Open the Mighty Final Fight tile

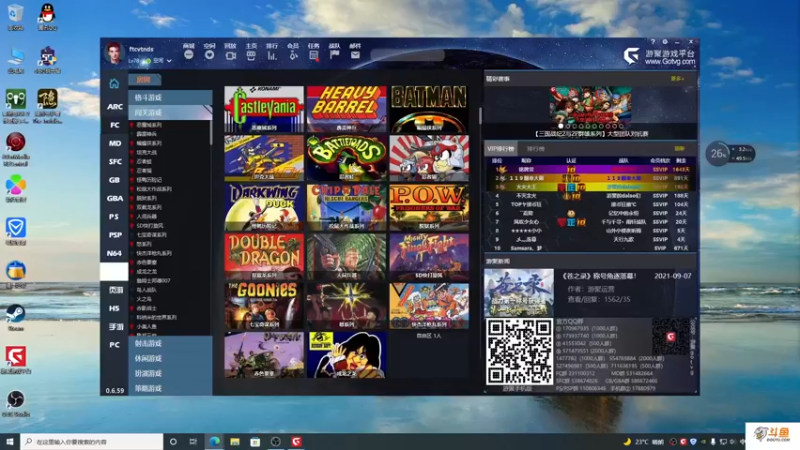(x=429, y=256)
